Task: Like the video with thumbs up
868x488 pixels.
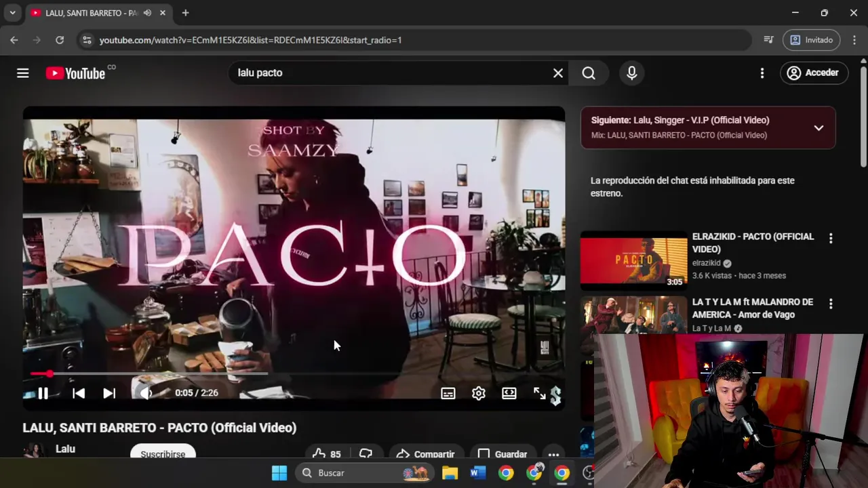Action: [326, 454]
